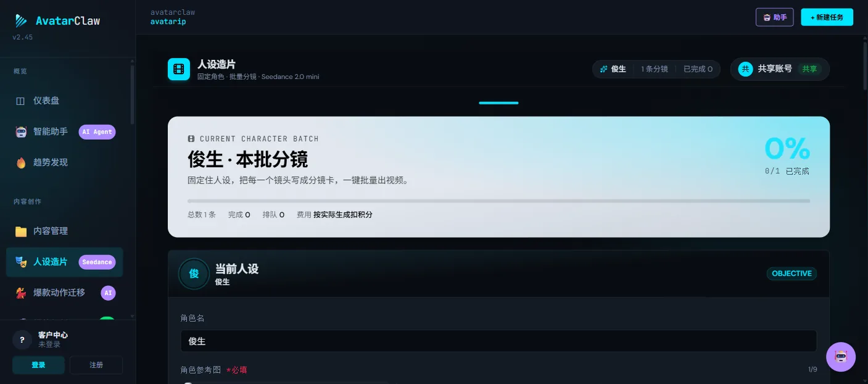
Task: Click the 趋势发现 flame icon
Action: 21,162
